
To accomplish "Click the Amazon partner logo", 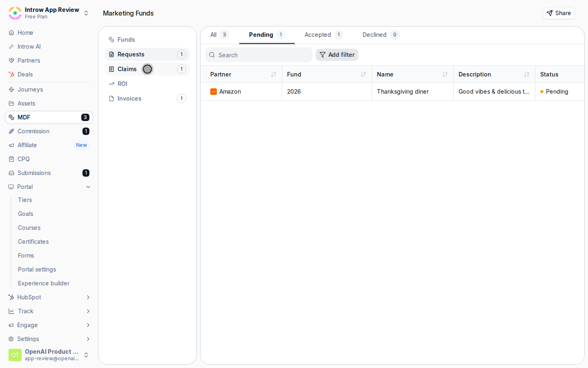I will click(x=214, y=92).
